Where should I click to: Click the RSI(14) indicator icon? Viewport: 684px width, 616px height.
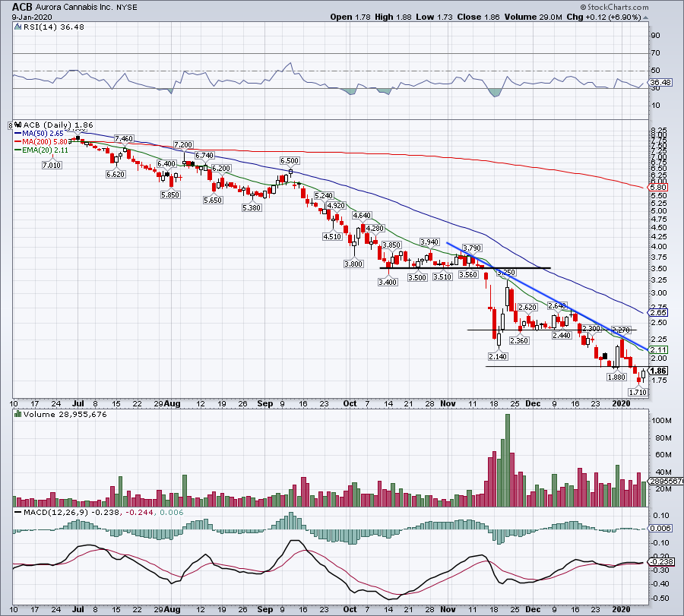click(18, 27)
